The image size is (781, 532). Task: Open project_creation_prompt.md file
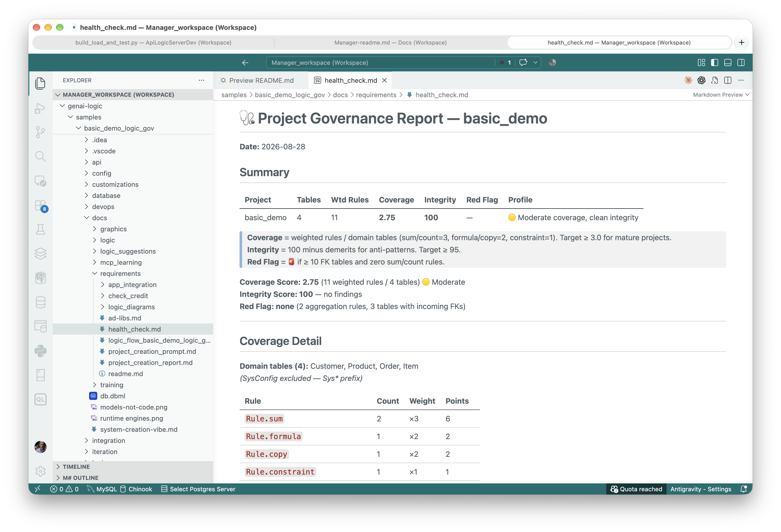[x=152, y=351]
